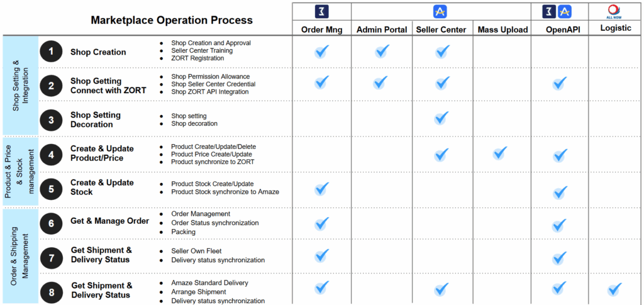
Task: Click the All Now logo above Logistic
Action: (x=614, y=11)
